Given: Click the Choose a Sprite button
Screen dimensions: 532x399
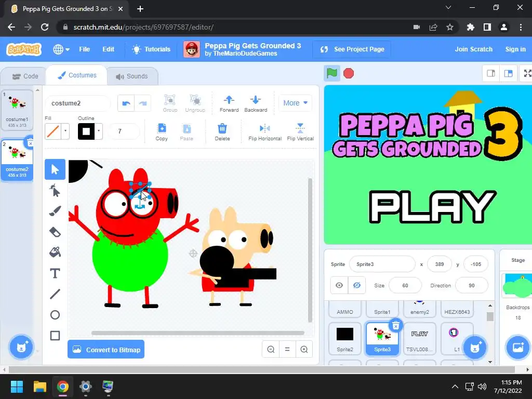Looking at the screenshot, I should click(475, 347).
